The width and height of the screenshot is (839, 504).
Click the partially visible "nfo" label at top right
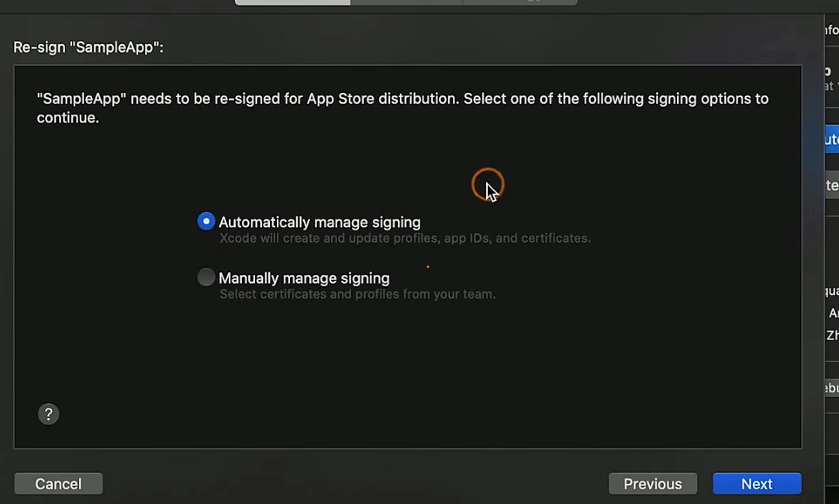[x=831, y=30]
